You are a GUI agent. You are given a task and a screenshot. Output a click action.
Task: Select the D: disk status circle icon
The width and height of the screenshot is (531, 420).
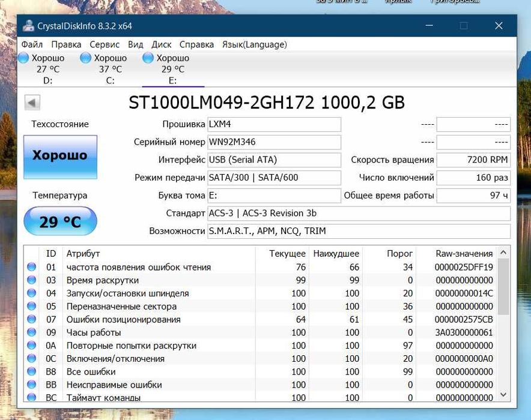coord(23,58)
